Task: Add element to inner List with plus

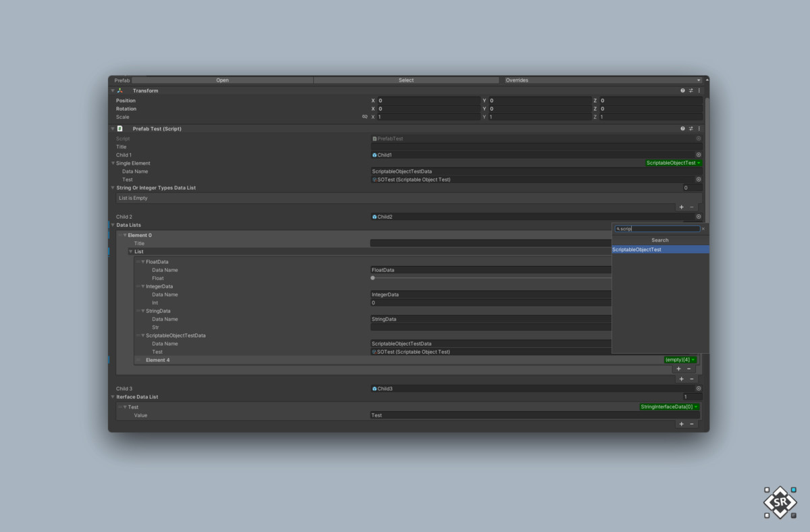Action: coord(678,369)
